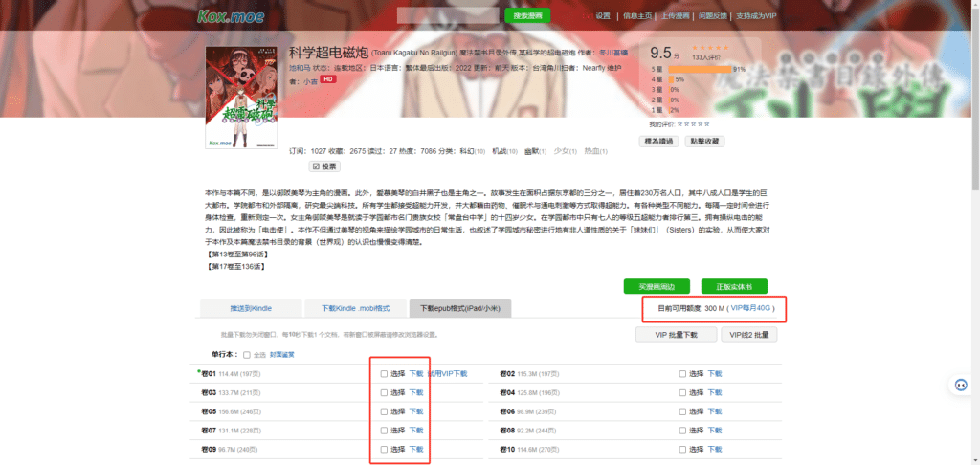Filter by 幽默 category

pos(530,151)
